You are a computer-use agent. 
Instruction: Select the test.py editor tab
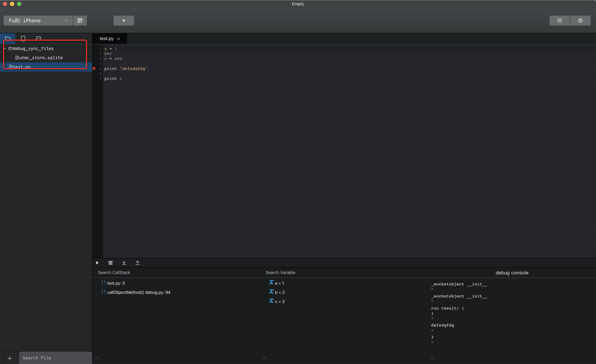point(106,39)
